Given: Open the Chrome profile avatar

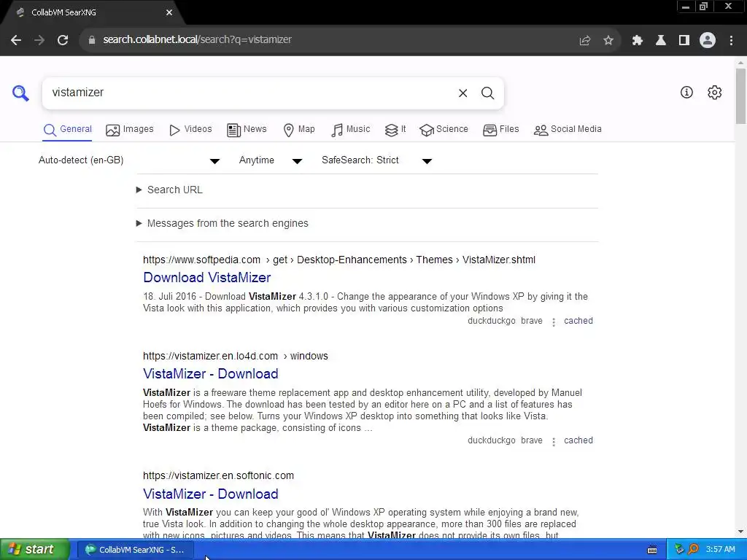Looking at the screenshot, I should click(708, 41).
